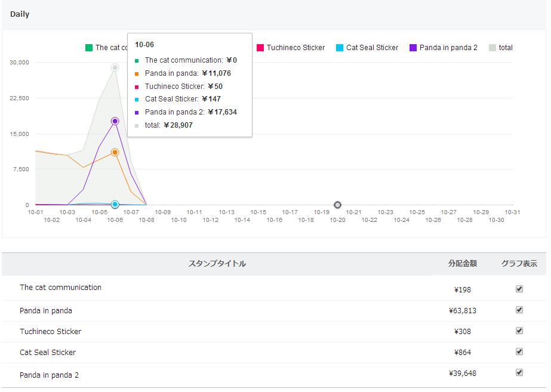Click the グラフ表示 column header
This screenshot has height=392, width=551.
coord(519,264)
